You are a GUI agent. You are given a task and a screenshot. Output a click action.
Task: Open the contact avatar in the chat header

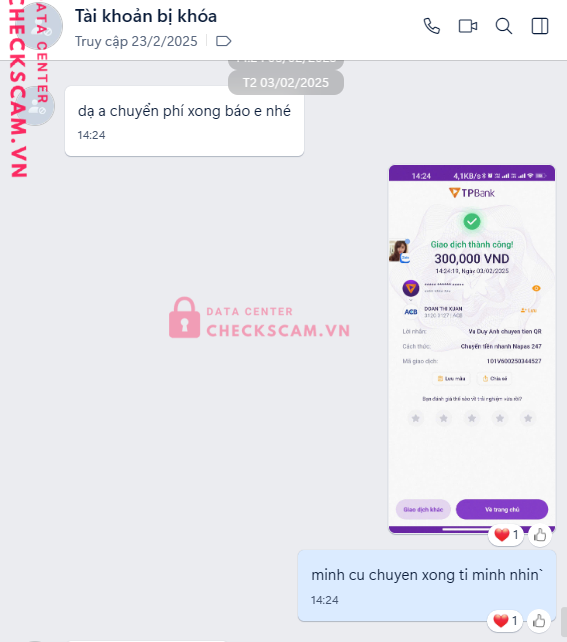point(41,26)
